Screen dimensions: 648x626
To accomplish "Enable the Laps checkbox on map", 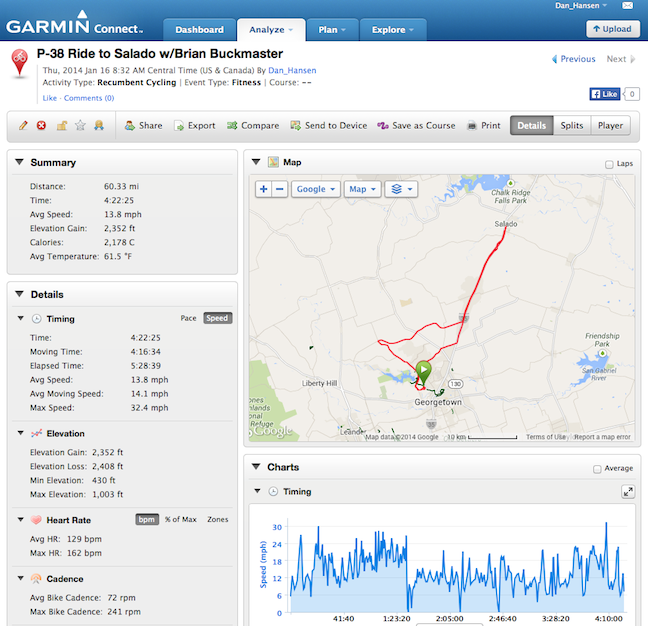I will point(610,163).
